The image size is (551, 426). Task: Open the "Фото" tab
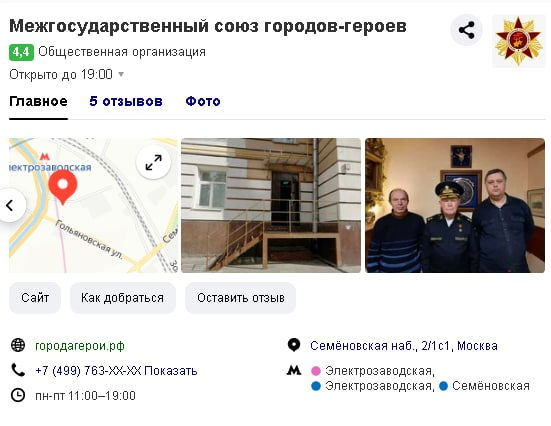[203, 101]
